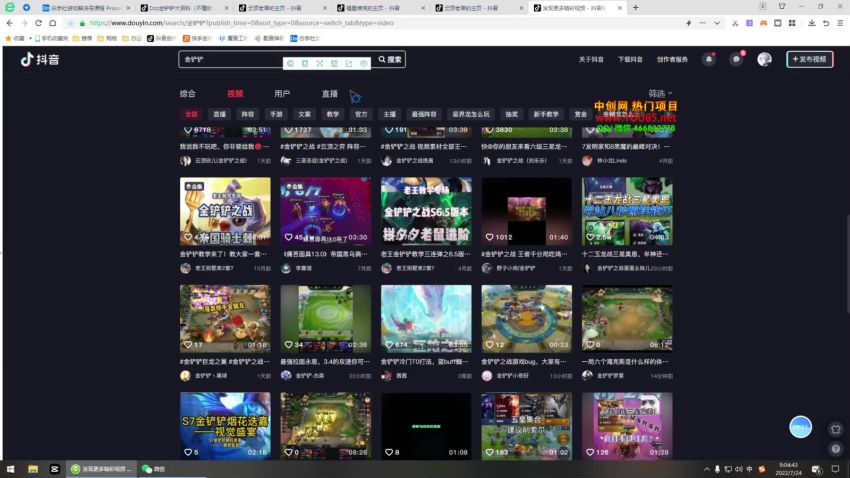
Task: Select the 官方 filter chip
Action: pyautogui.click(x=361, y=114)
